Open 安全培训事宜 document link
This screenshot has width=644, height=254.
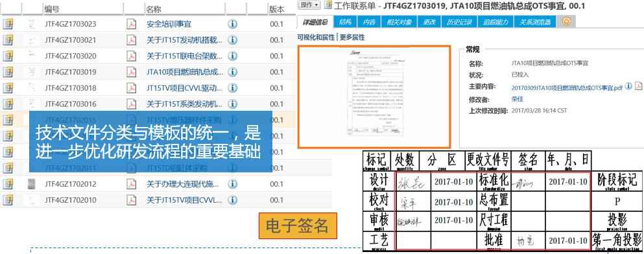pos(169,24)
